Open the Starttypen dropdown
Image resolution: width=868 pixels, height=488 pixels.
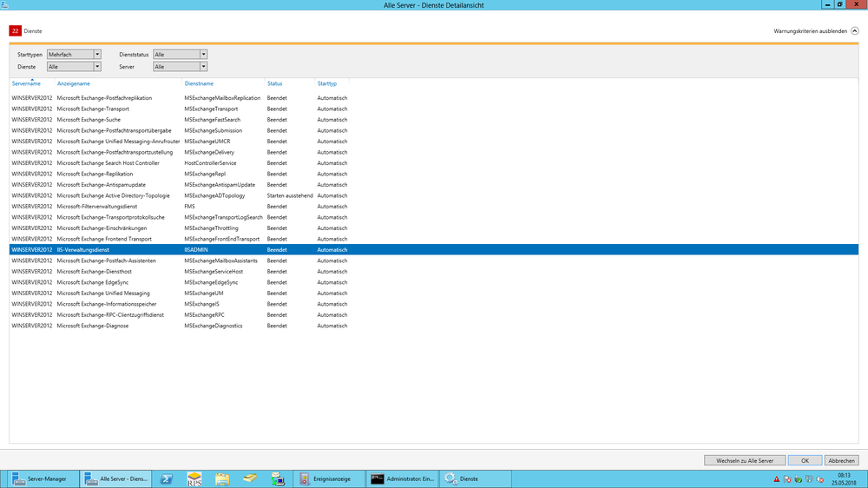tap(74, 55)
